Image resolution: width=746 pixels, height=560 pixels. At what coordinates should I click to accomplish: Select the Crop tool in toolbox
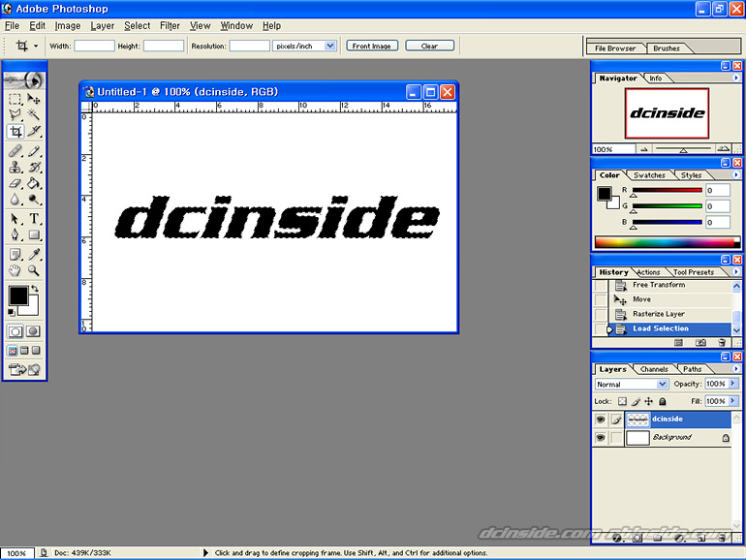(16, 132)
